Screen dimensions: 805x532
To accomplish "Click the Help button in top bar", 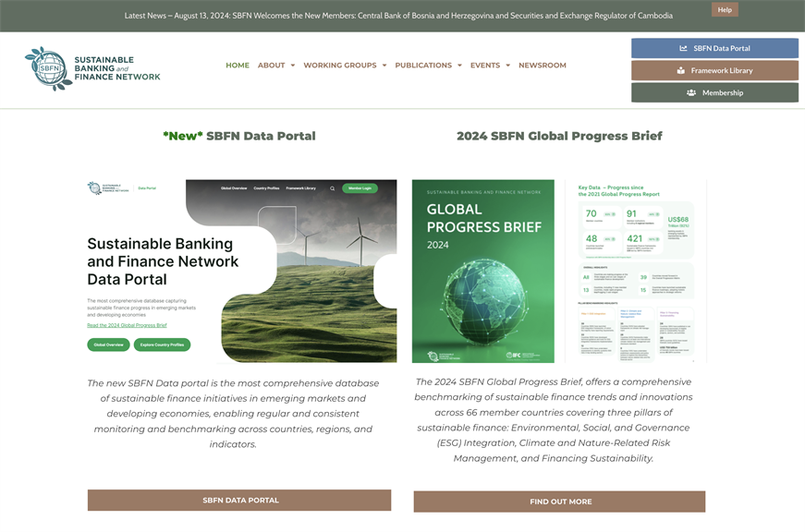I will (x=725, y=10).
